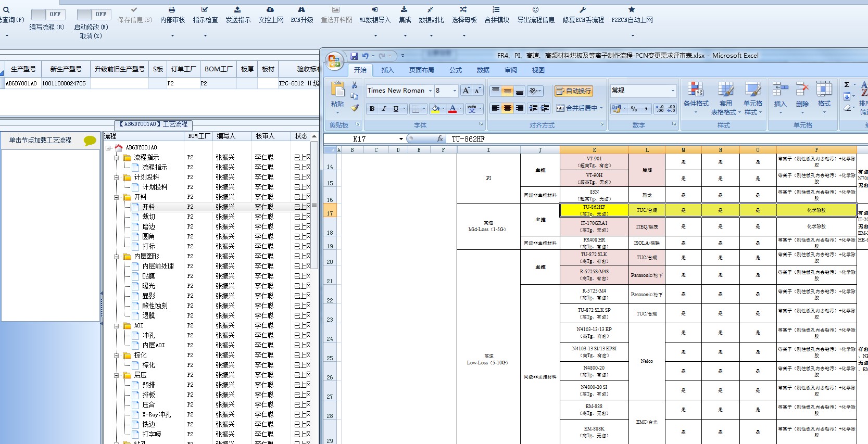Toggle italic formatting in Excel
This screenshot has height=444, width=868.
pos(384,109)
